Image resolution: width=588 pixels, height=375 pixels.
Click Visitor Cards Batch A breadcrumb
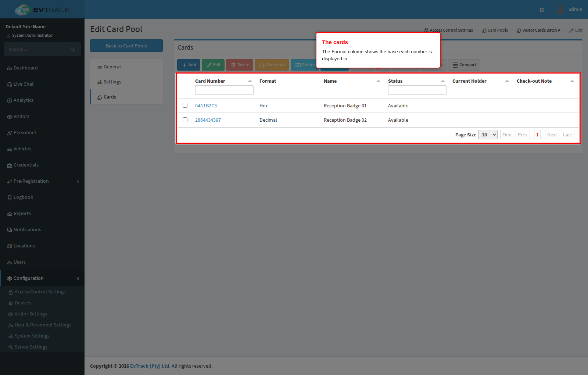(538, 31)
